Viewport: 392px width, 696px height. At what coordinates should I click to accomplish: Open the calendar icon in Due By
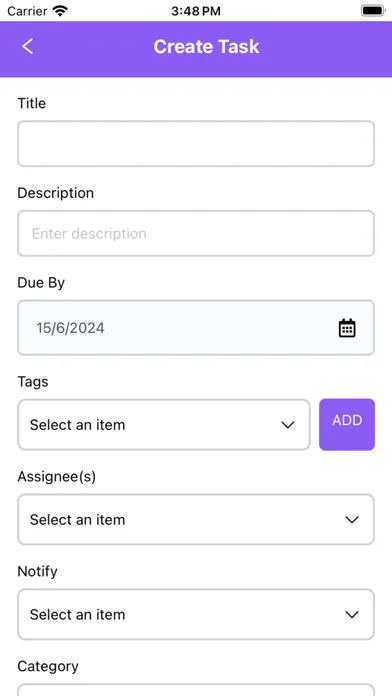click(347, 328)
